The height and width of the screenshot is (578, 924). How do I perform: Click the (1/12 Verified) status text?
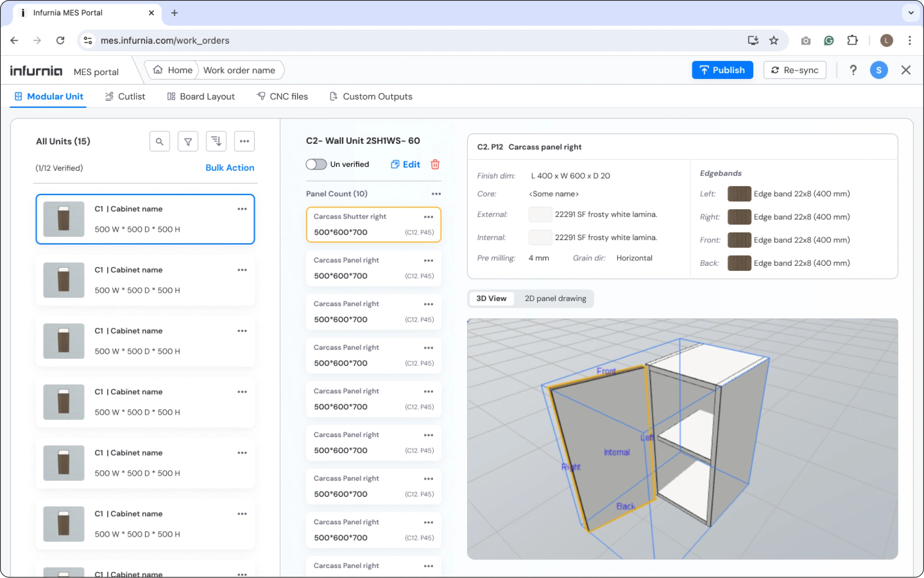coord(59,168)
